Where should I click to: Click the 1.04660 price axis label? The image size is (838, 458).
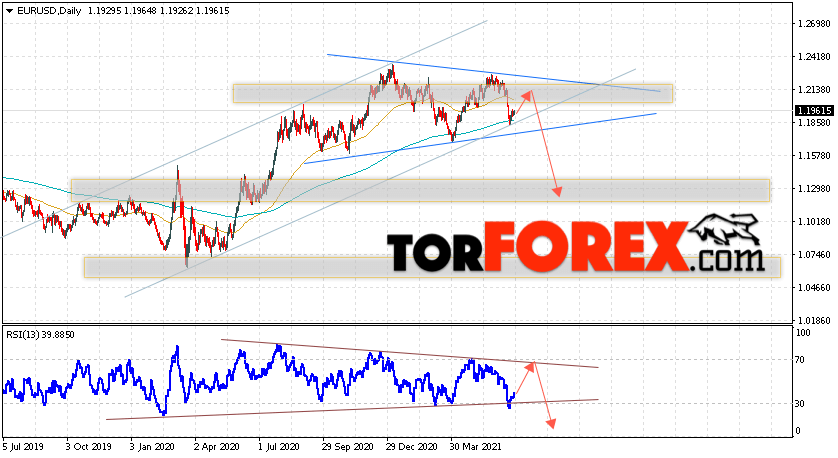click(814, 288)
